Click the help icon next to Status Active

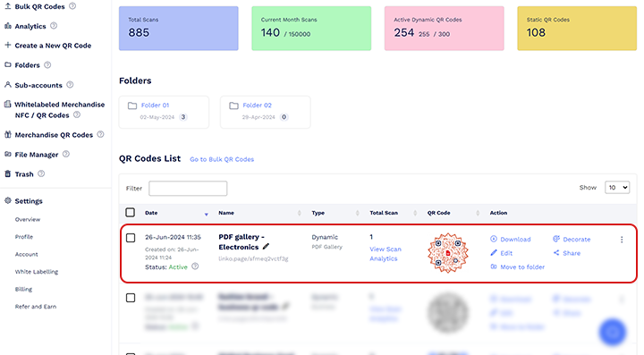pyautogui.click(x=195, y=266)
